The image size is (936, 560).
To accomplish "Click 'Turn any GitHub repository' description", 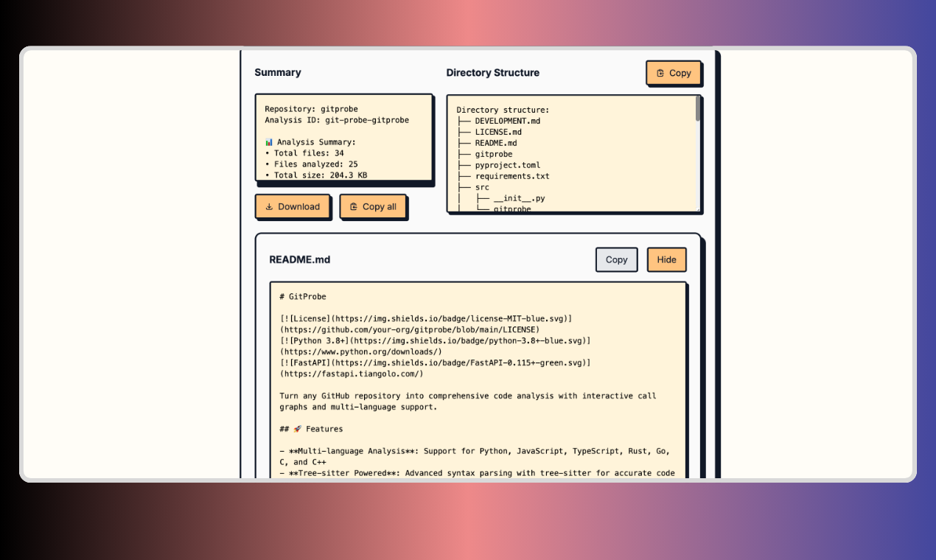I will (468, 402).
